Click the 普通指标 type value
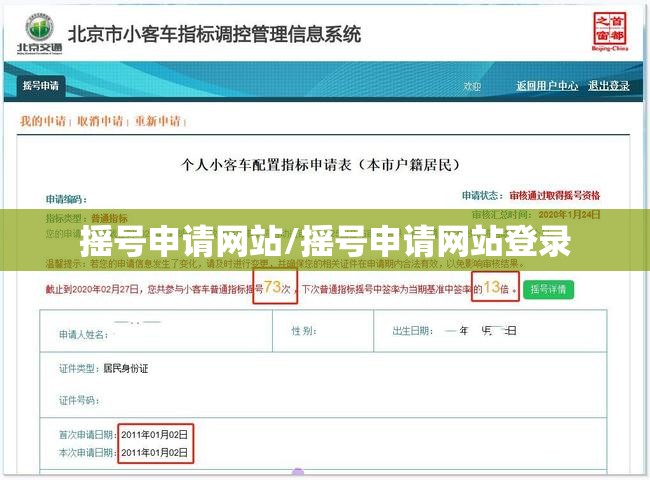This screenshot has height=480, width=650. coord(109,218)
